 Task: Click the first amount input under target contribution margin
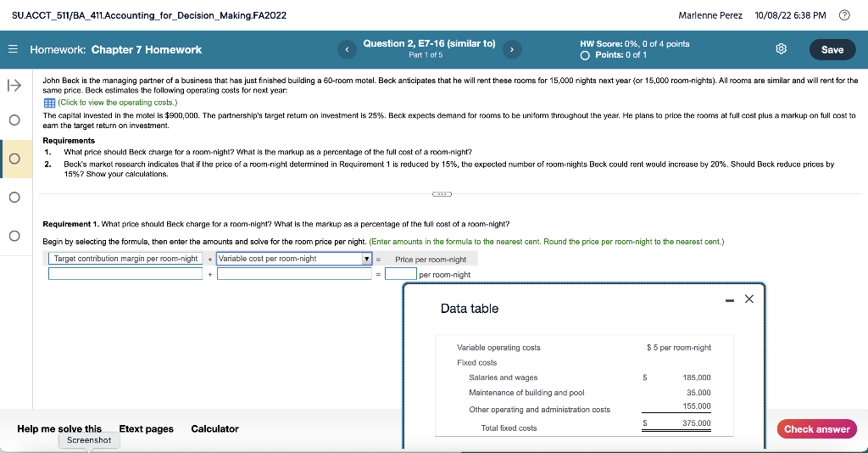click(125, 273)
